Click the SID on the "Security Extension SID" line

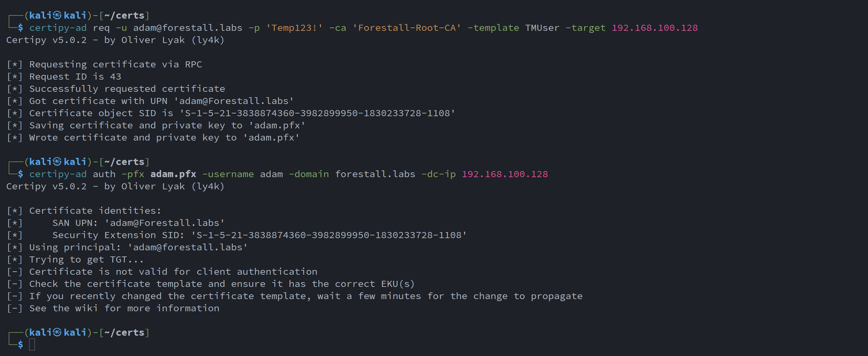(329, 235)
